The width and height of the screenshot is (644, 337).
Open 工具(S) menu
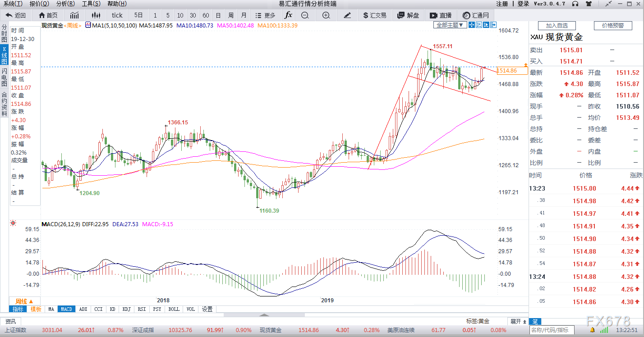[91, 4]
